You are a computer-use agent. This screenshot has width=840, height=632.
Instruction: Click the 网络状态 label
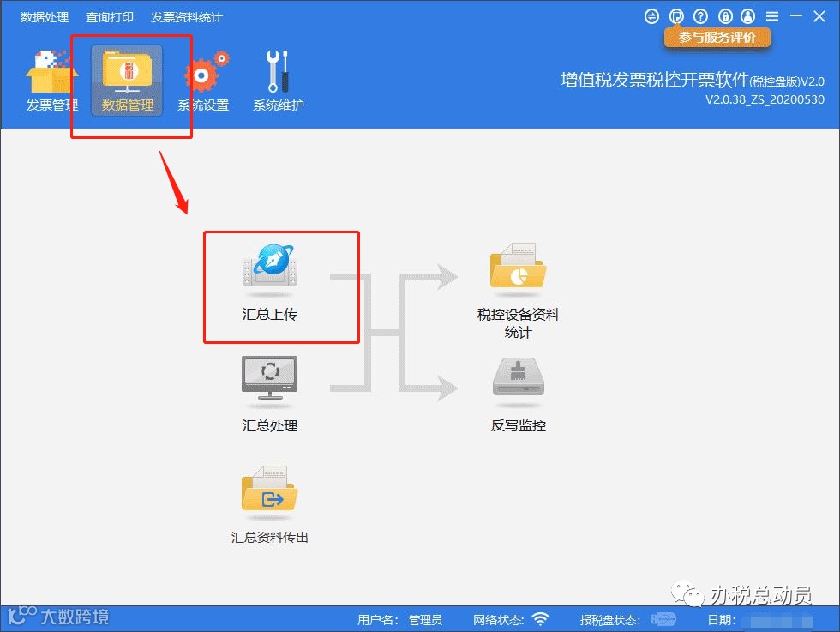498,620
